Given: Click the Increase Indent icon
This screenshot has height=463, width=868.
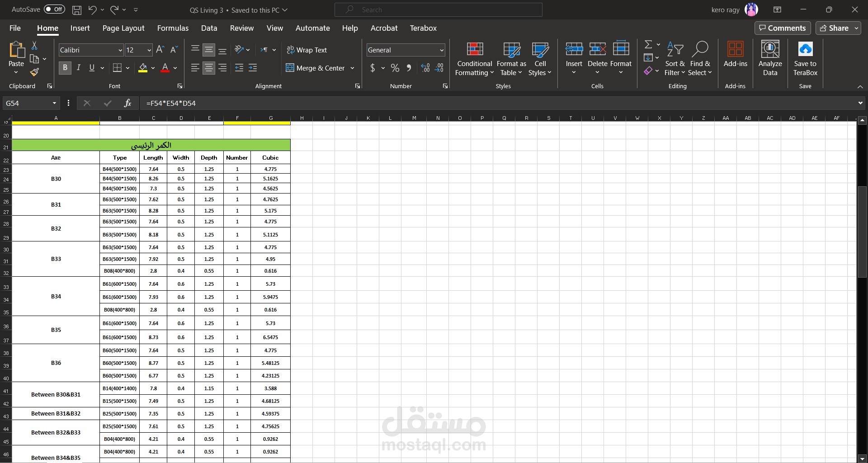Looking at the screenshot, I should 253,68.
